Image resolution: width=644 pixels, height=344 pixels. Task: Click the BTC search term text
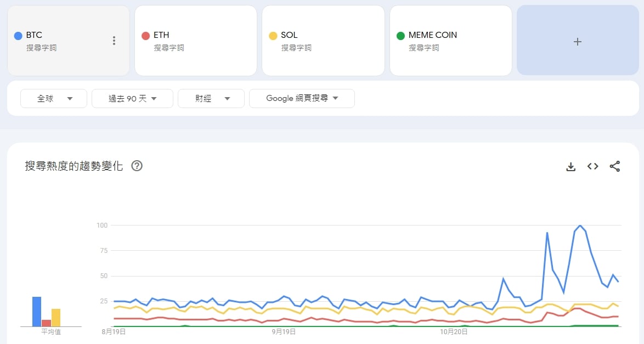[34, 35]
